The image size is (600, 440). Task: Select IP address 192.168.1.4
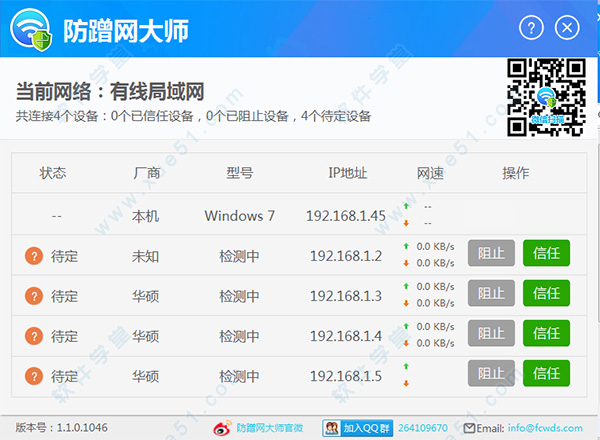[346, 336]
